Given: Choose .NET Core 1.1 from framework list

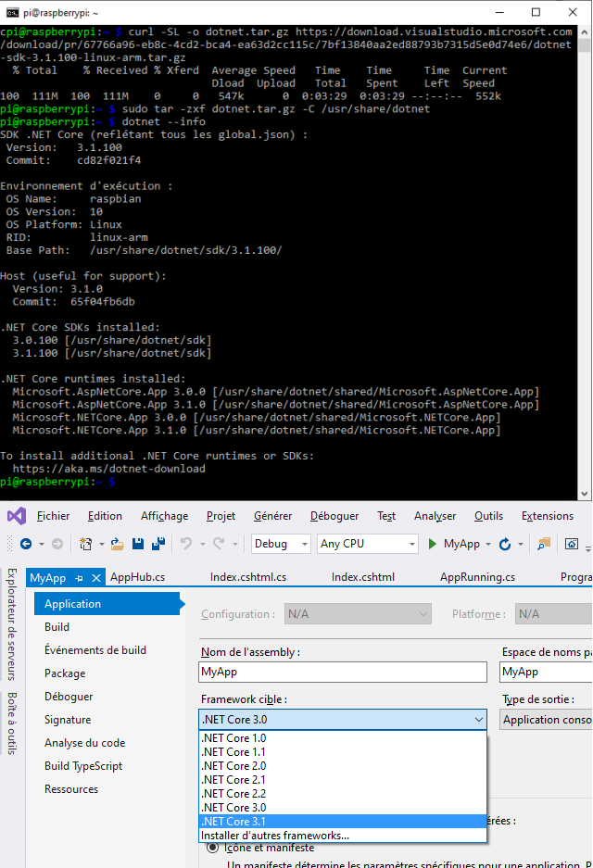Looking at the screenshot, I should click(343, 752).
